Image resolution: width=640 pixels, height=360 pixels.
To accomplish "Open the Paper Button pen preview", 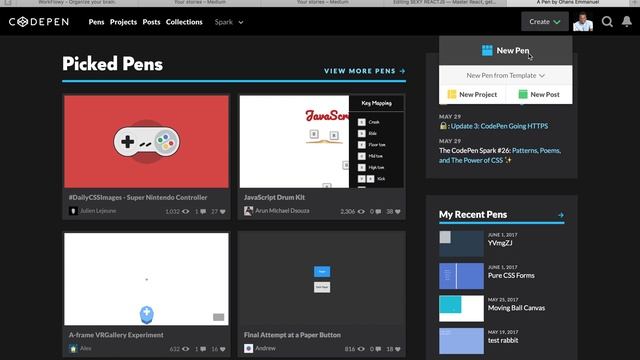I will 322,279.
